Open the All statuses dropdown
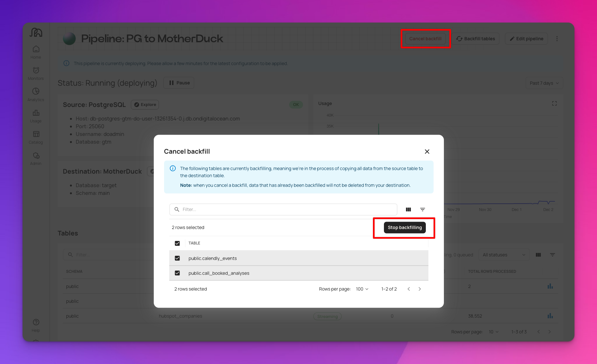 click(504, 255)
